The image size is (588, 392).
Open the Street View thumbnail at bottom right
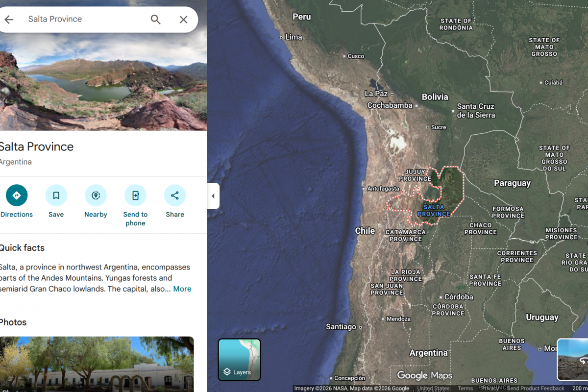[x=572, y=360]
